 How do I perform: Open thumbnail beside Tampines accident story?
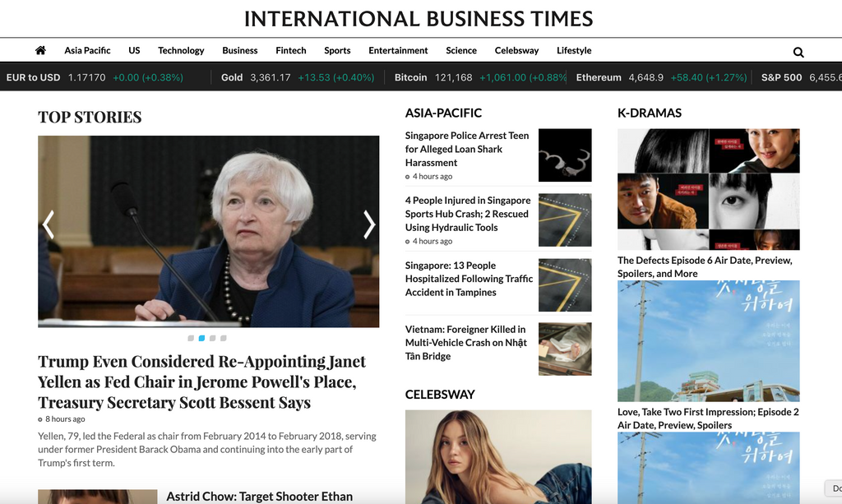(x=565, y=285)
